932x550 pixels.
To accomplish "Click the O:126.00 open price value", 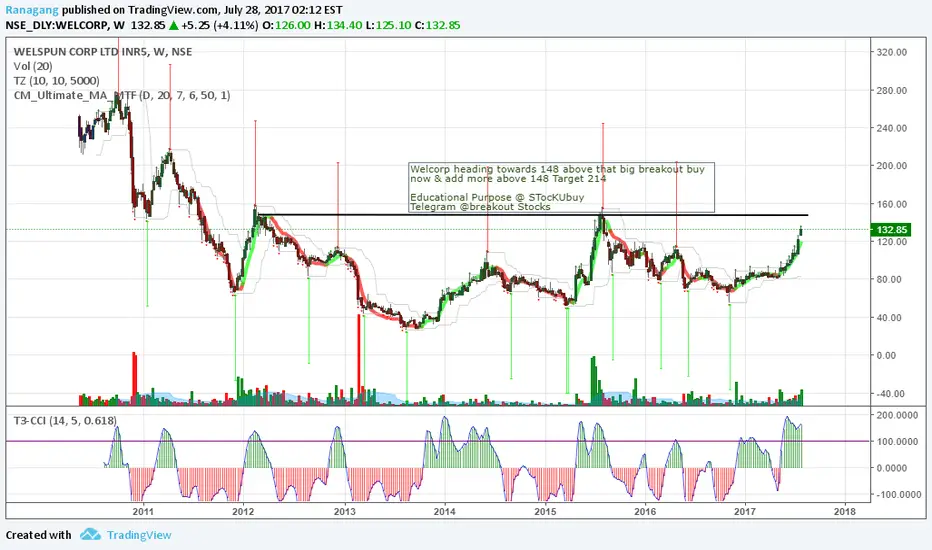I will coord(286,25).
